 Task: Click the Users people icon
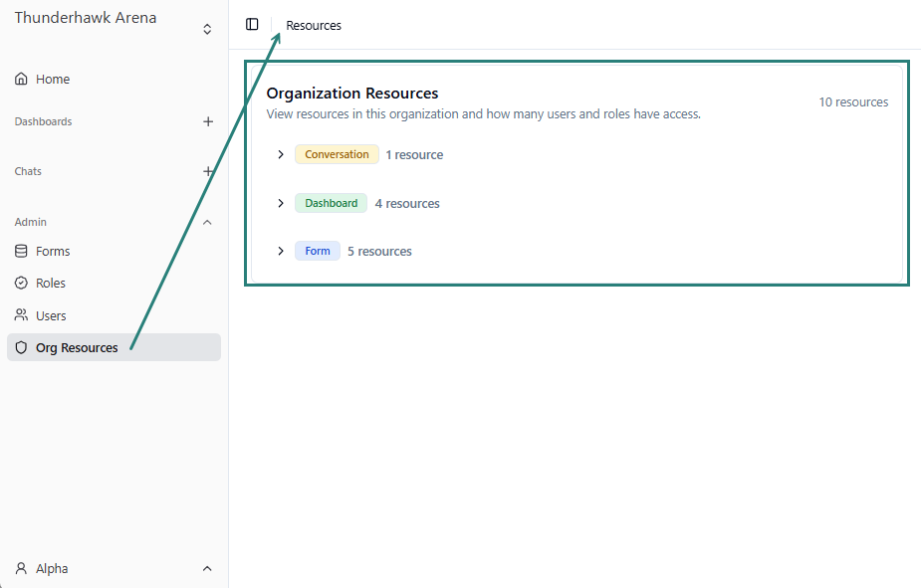(21, 315)
